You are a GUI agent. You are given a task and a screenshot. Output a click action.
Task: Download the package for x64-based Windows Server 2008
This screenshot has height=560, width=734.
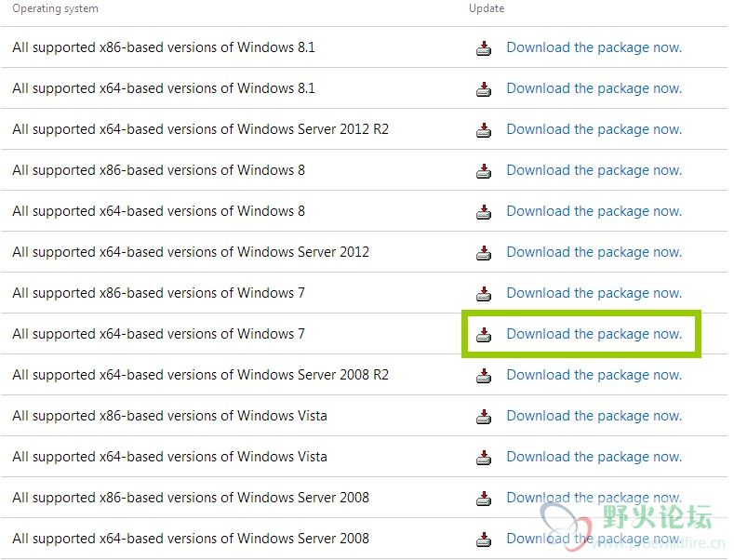tap(594, 539)
